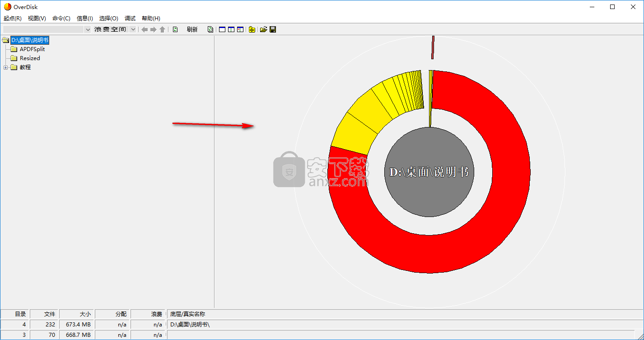Image resolution: width=644 pixels, height=340 pixels.
Task: Select the D:\桌面\说明书 root tree item
Action: pyautogui.click(x=30, y=40)
